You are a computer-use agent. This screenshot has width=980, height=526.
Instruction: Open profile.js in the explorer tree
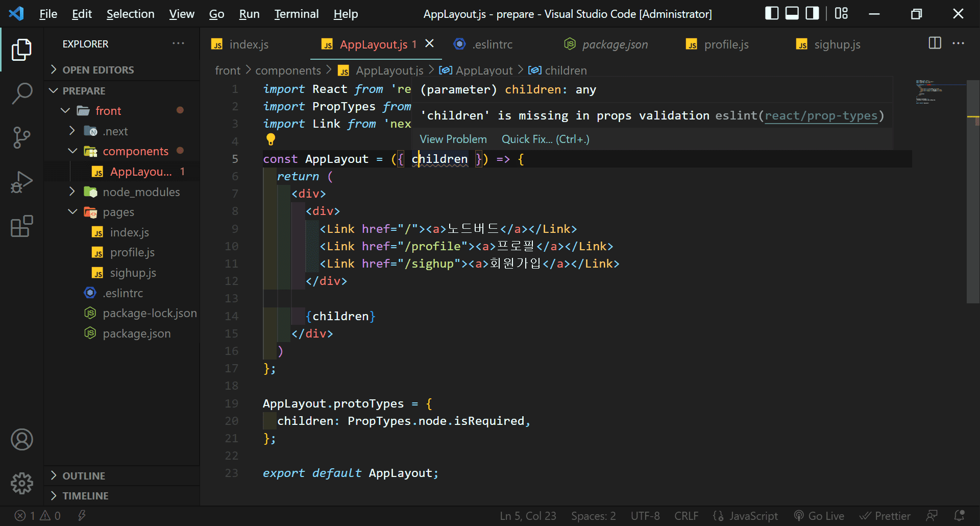click(132, 252)
